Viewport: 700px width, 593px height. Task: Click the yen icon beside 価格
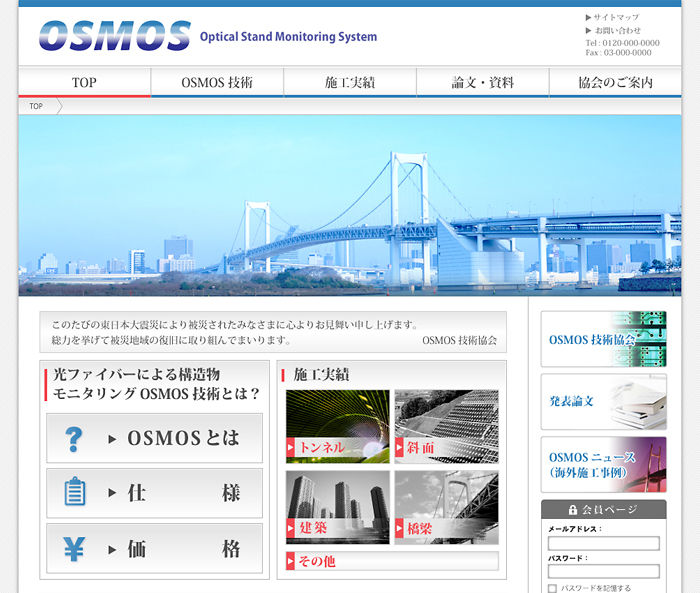(74, 549)
